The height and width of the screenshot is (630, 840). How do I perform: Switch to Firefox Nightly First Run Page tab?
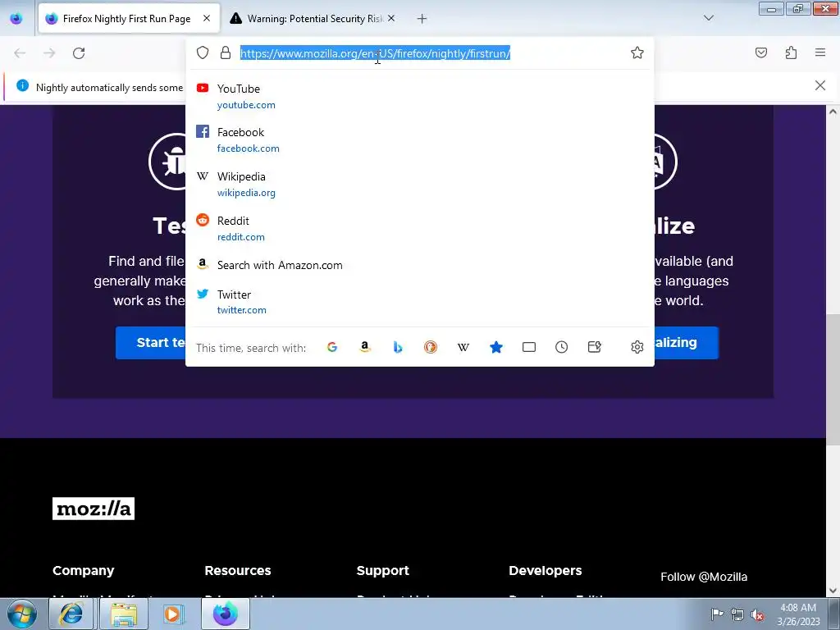[129, 19]
